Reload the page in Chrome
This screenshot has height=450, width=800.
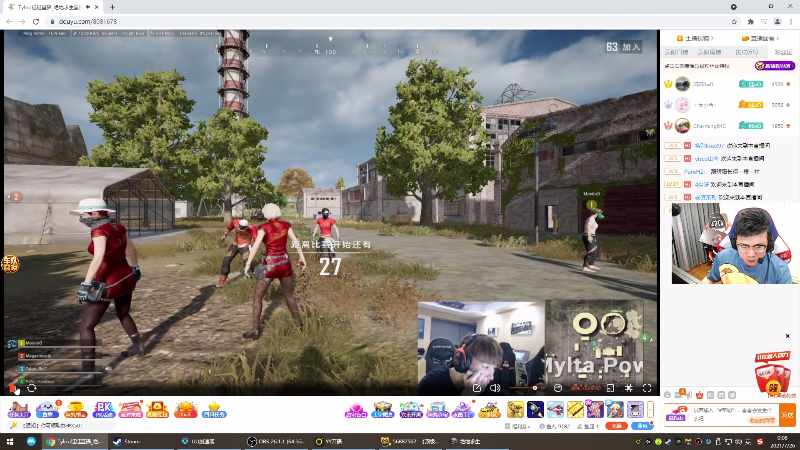pyautogui.click(x=36, y=21)
